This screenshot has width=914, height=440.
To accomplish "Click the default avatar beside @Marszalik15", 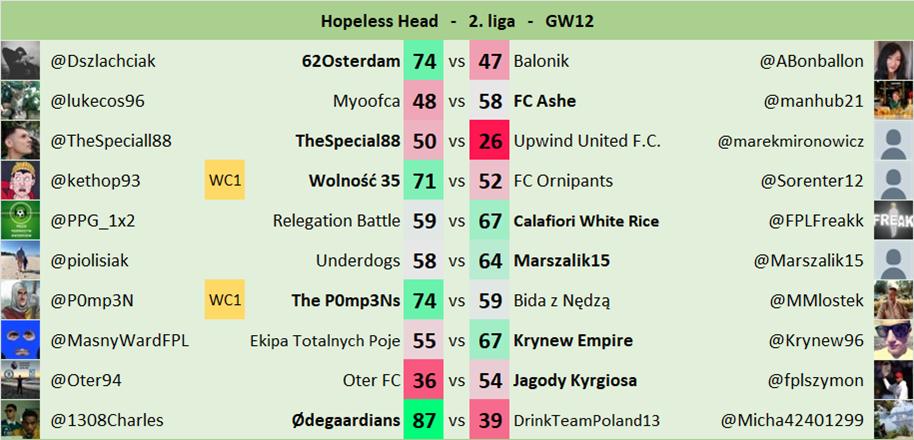I will pos(893,261).
